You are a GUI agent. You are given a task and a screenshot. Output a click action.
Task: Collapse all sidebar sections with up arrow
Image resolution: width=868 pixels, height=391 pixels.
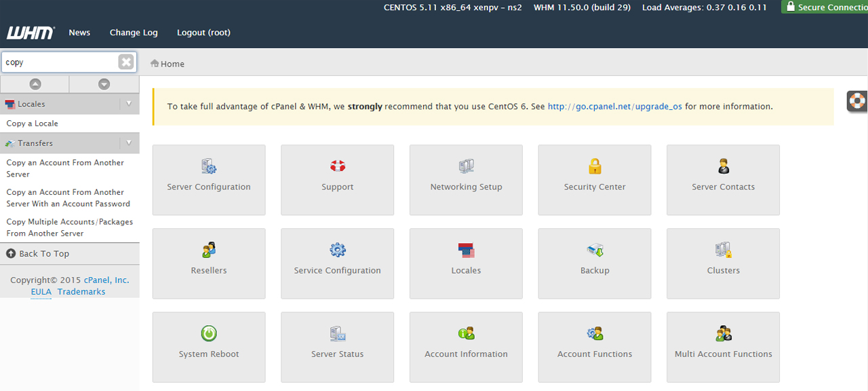point(35,84)
